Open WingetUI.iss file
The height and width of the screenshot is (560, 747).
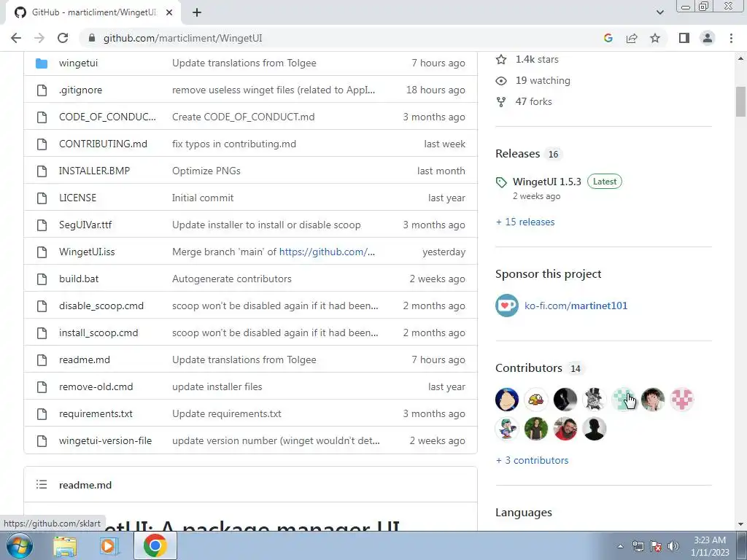[x=87, y=252]
